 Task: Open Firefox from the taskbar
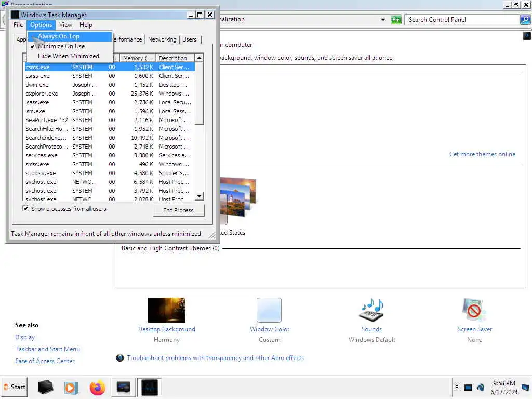[97, 388]
